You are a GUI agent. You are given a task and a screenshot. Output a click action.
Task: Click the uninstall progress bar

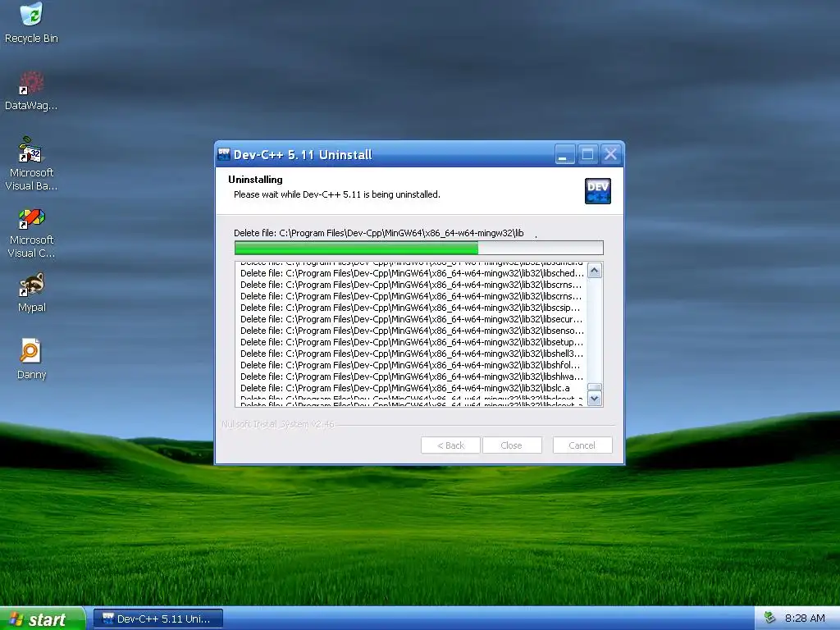[419, 248]
